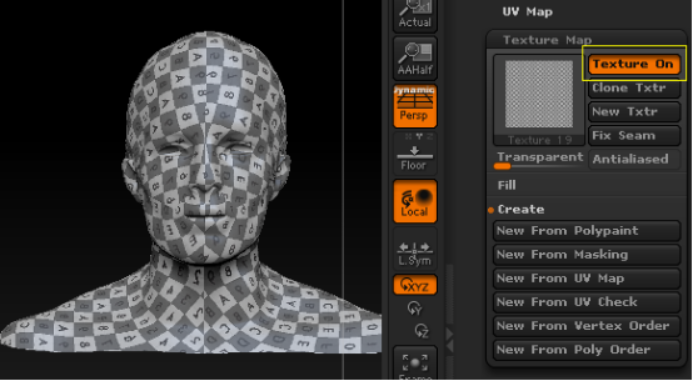The width and height of the screenshot is (693, 382).
Task: Enable the Floor grid icon
Action: [x=415, y=153]
